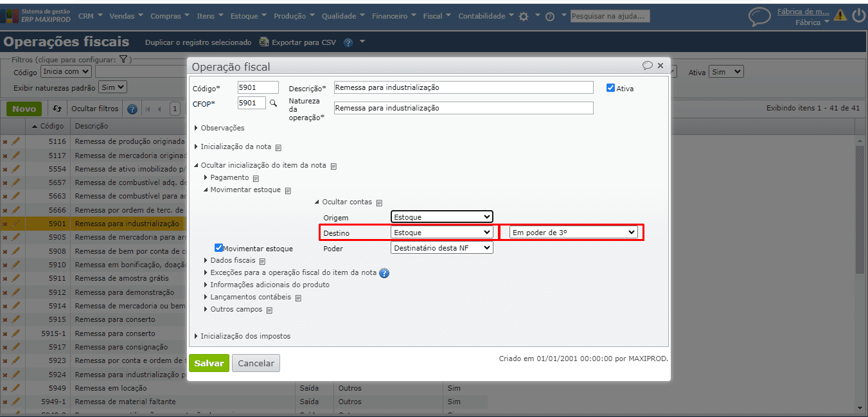Open the Destino Estoque dropdown
The height and width of the screenshot is (417, 868).
coord(442,232)
